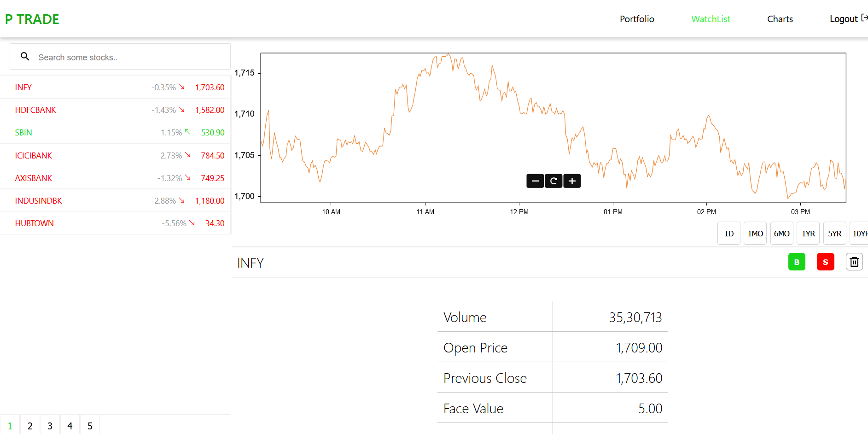
Task: View the 1YR price chart
Action: pyautogui.click(x=808, y=233)
